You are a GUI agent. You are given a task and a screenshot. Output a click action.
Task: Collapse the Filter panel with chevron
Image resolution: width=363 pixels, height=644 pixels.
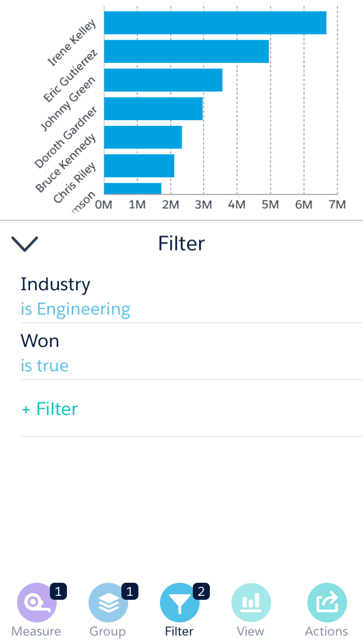[x=24, y=243]
